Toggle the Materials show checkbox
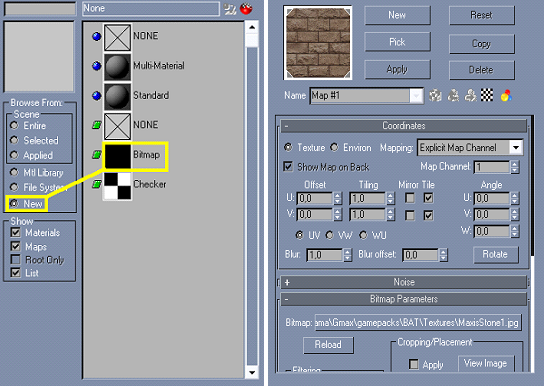This screenshot has height=386, width=544. pyautogui.click(x=16, y=232)
